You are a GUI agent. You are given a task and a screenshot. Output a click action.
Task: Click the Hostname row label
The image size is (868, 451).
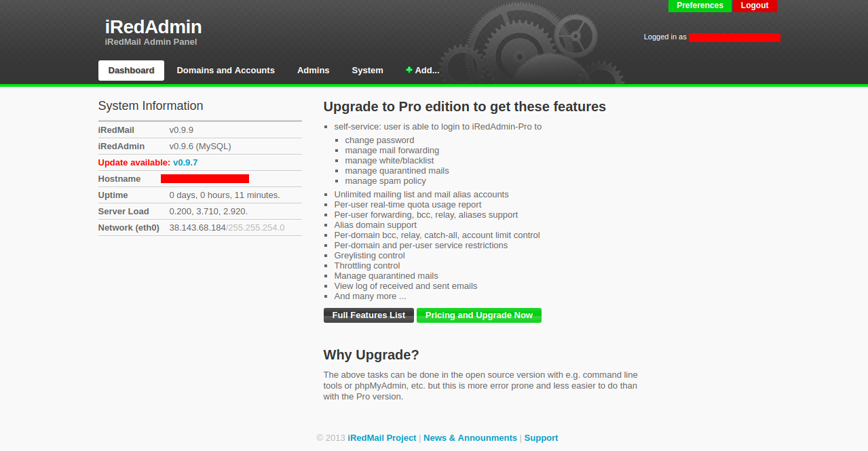pyautogui.click(x=119, y=179)
